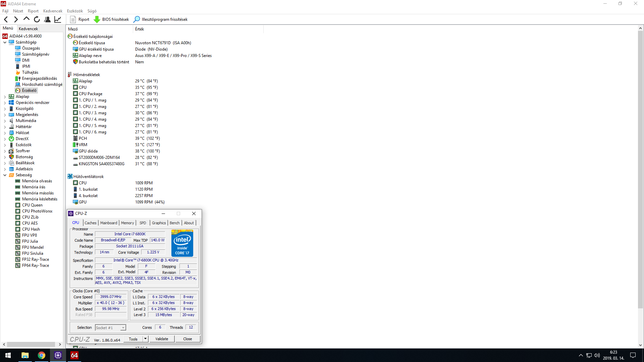Open the Tools dropdown arrow in CPU-Z

(x=145, y=339)
